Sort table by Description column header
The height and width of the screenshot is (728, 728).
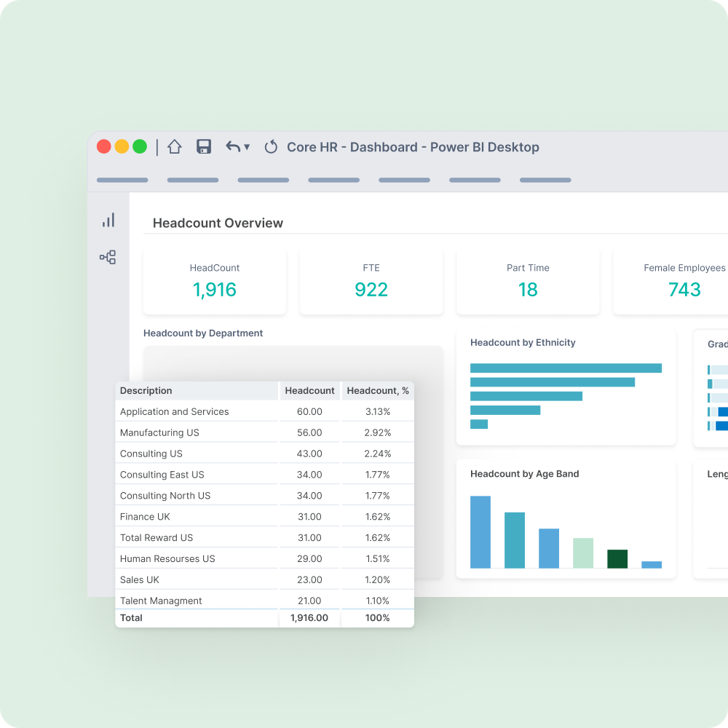point(146,391)
